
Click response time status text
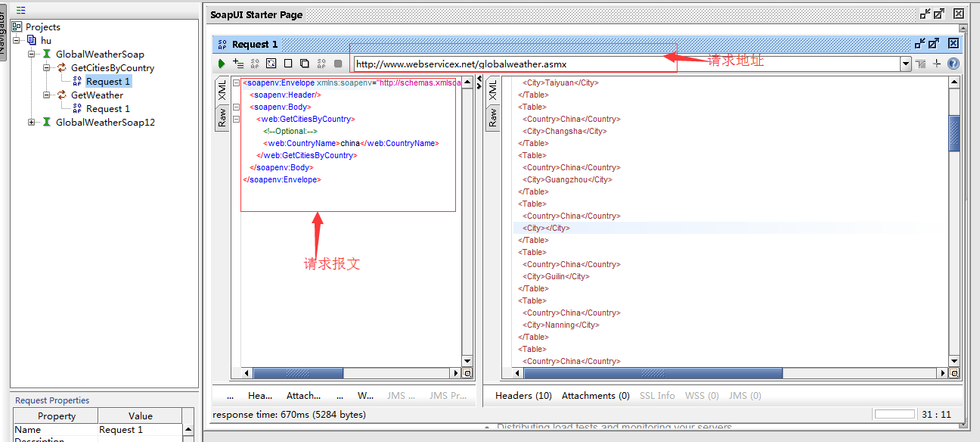click(289, 414)
